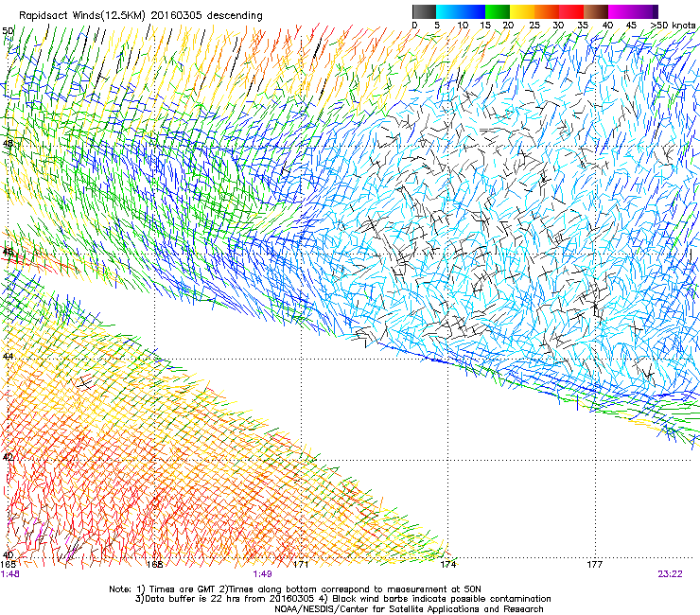Click the '25' legend scale label
The height and width of the screenshot is (615, 700).
(534, 26)
